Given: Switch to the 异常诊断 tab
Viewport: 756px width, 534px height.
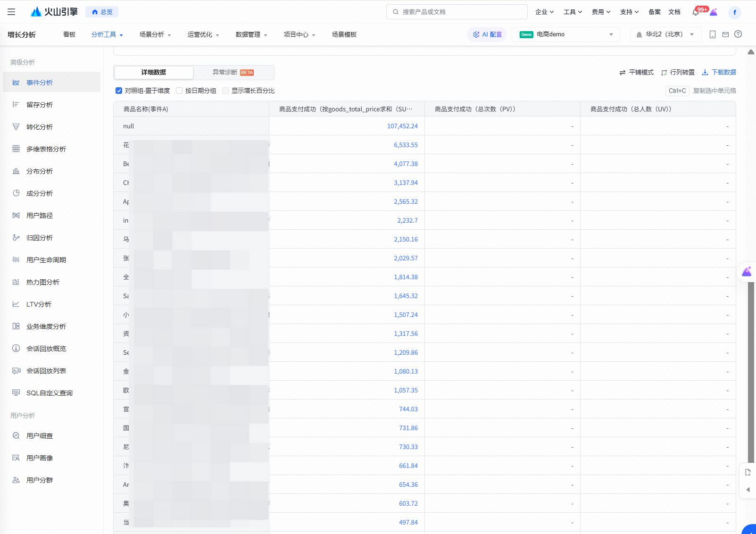Looking at the screenshot, I should click(233, 72).
